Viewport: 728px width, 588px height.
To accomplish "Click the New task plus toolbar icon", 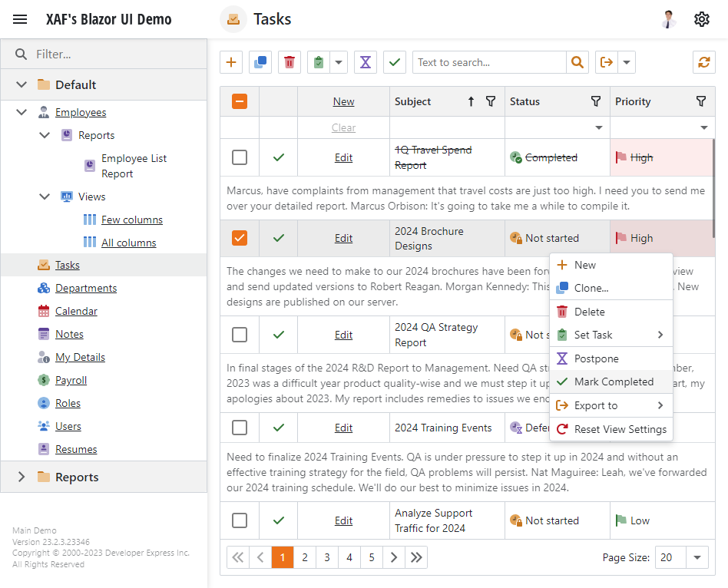I will point(231,62).
